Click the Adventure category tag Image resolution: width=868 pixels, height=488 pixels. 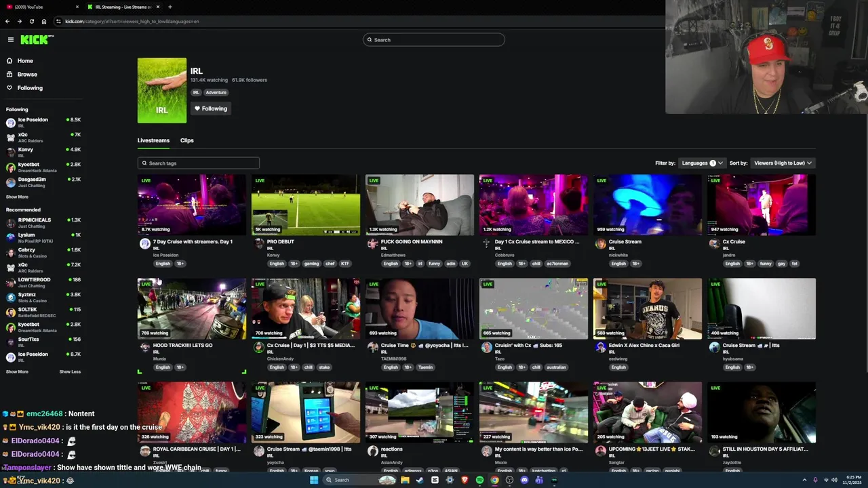pyautogui.click(x=216, y=92)
